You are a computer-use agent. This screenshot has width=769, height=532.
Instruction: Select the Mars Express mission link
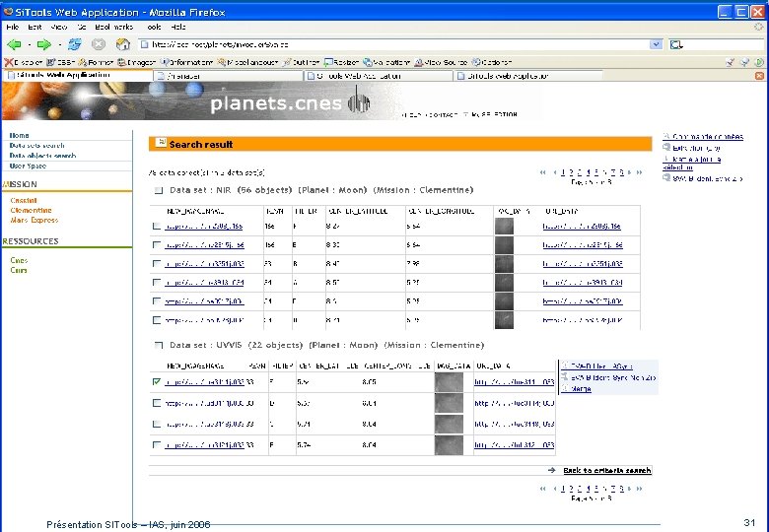35,220
